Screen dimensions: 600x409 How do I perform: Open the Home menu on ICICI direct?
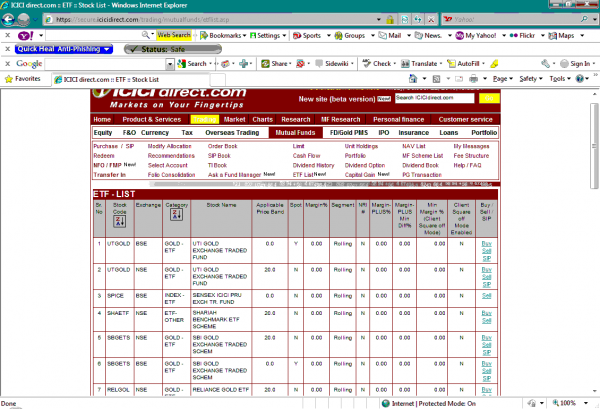pyautogui.click(x=102, y=119)
